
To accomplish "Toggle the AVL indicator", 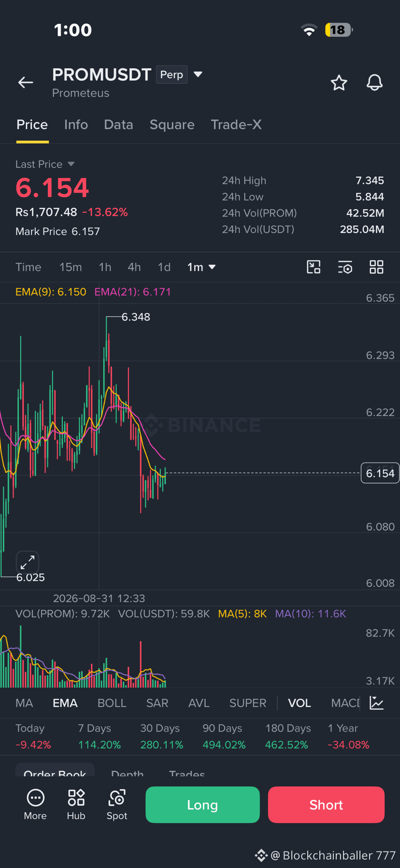I will click(x=199, y=703).
